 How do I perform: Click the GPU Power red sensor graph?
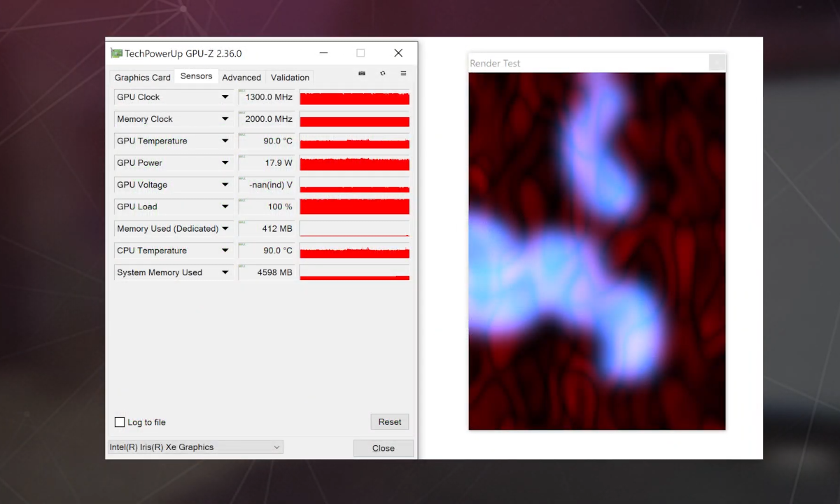(354, 163)
